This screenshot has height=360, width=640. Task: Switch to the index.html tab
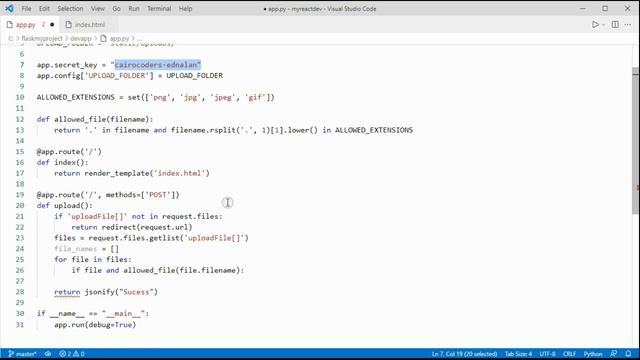coord(89,25)
